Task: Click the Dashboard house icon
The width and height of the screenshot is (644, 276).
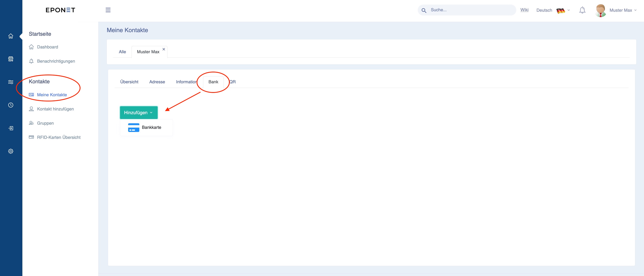Action: click(31, 47)
